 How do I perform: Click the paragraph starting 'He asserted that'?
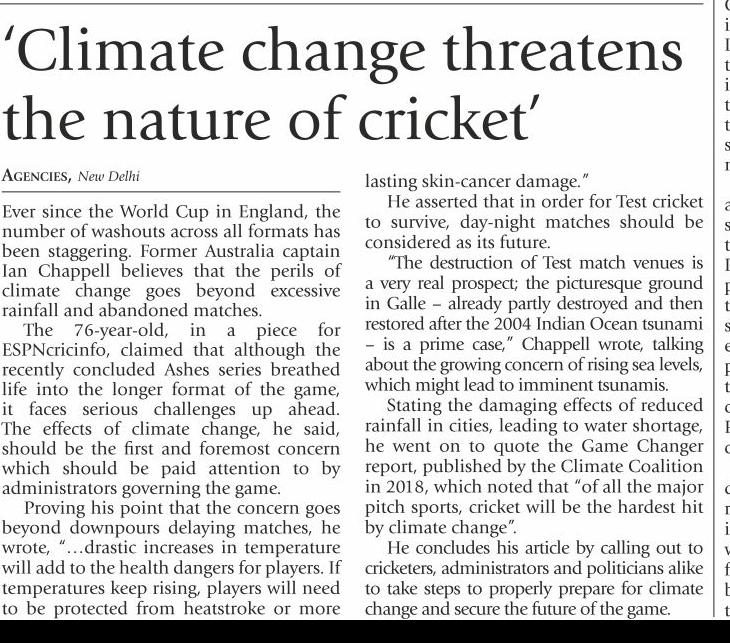(x=533, y=223)
